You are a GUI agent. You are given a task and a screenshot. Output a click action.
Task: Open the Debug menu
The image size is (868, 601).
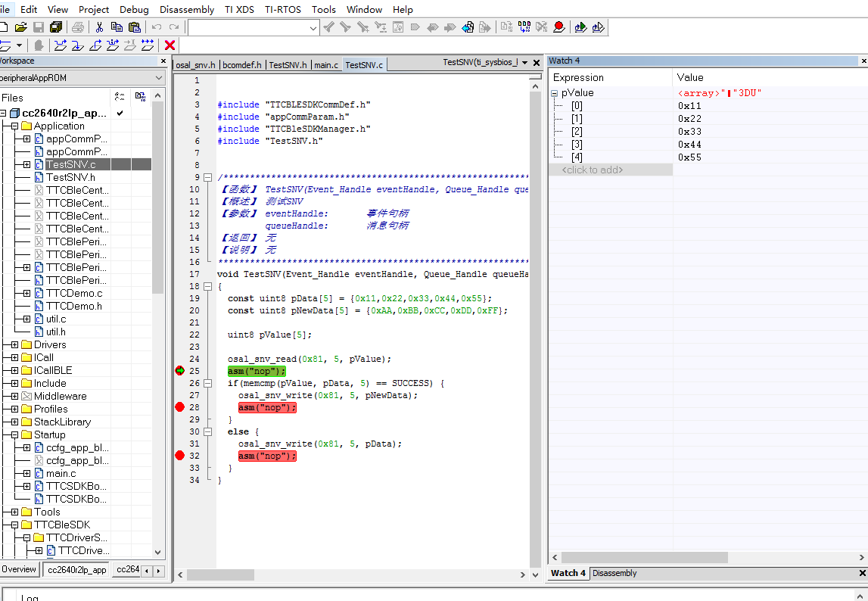click(x=134, y=9)
